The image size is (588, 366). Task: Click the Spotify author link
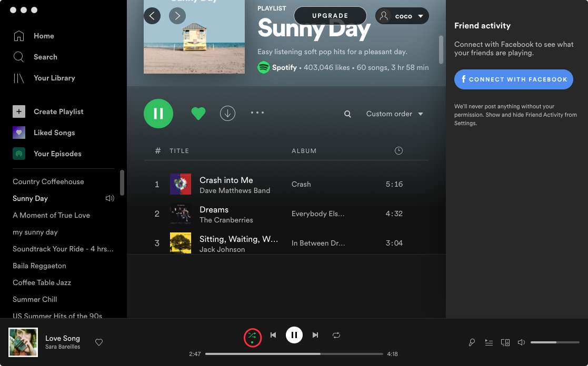[284, 67]
